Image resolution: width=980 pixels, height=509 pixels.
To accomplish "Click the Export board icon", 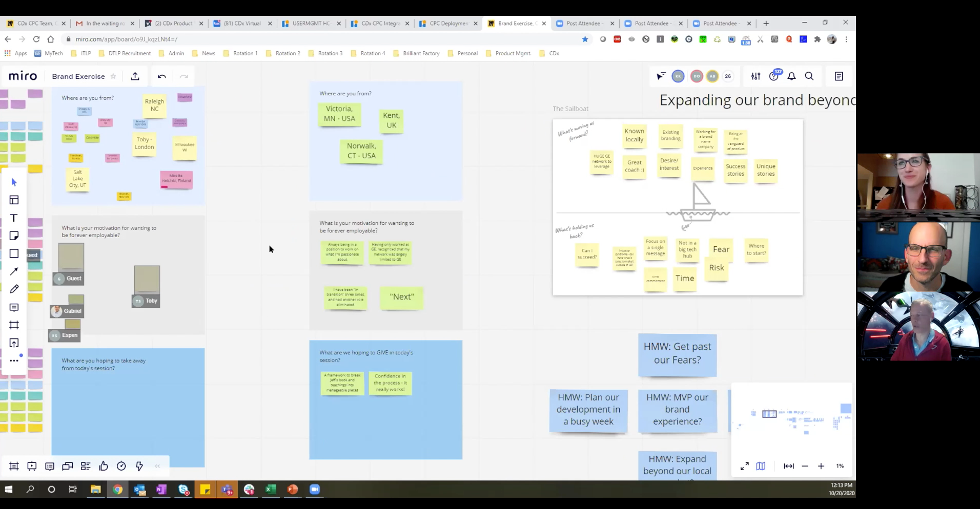I will click(135, 76).
